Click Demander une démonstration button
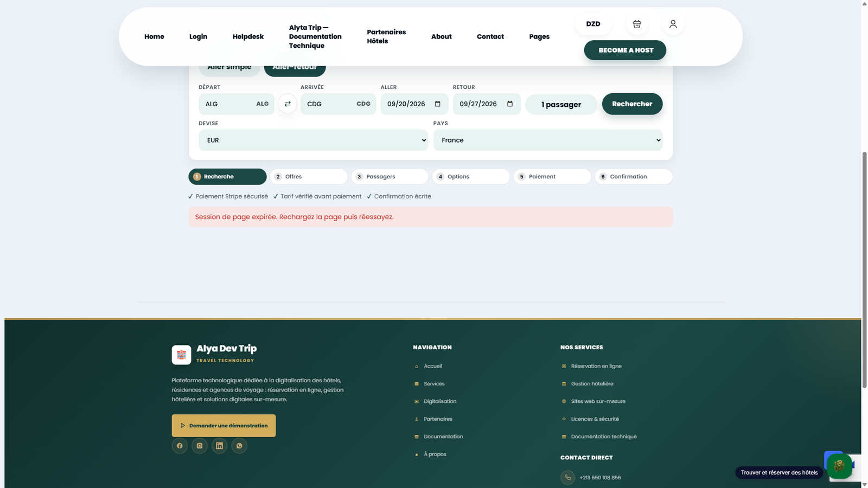868x488 pixels. tap(224, 426)
